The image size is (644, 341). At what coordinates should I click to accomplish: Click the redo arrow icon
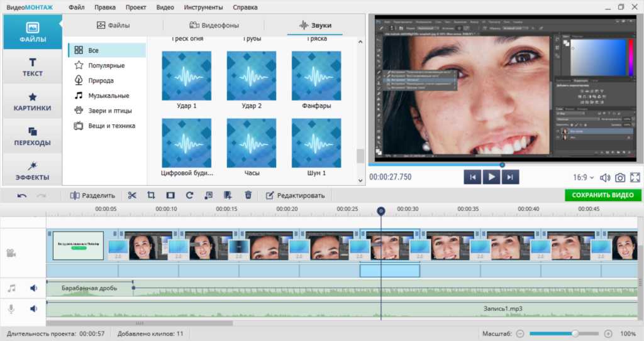pos(41,195)
